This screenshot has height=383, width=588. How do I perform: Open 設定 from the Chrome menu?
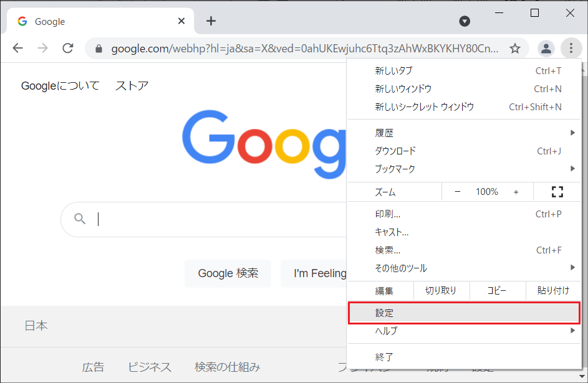pos(465,313)
